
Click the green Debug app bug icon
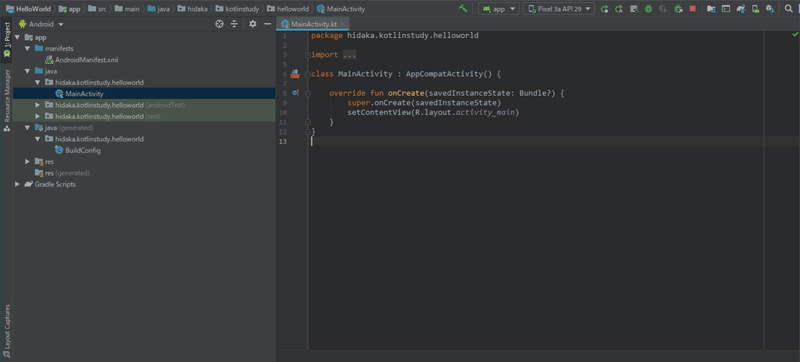[648, 9]
